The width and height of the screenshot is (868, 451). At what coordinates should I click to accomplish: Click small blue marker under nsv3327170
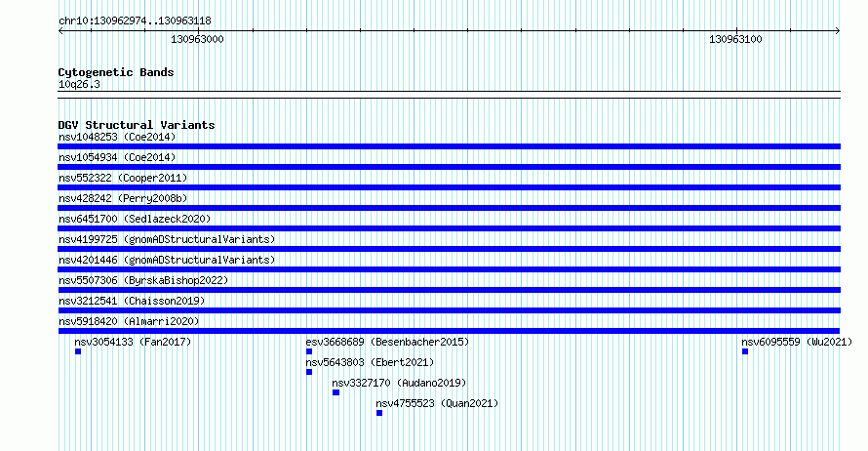click(336, 392)
